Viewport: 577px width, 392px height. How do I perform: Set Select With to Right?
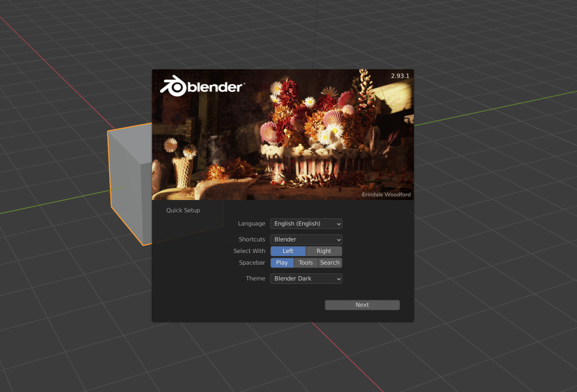(x=324, y=251)
